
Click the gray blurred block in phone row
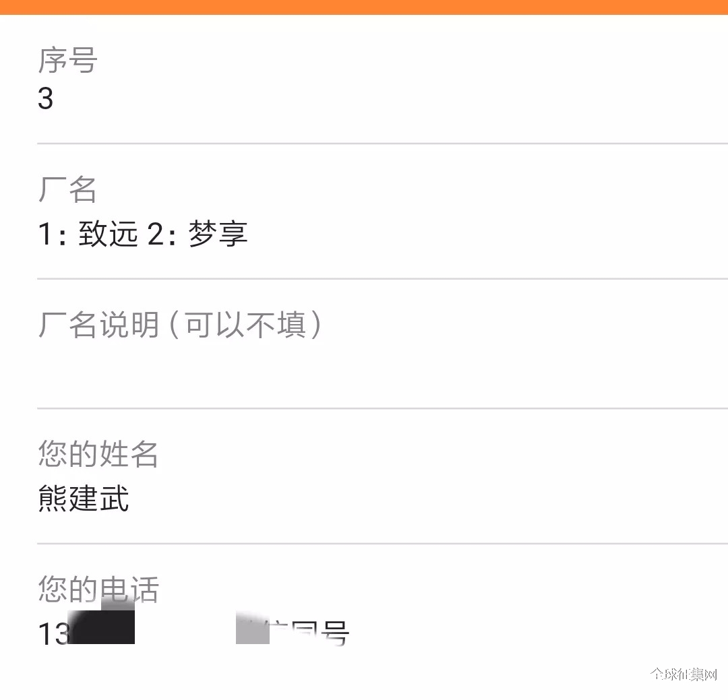(x=253, y=628)
